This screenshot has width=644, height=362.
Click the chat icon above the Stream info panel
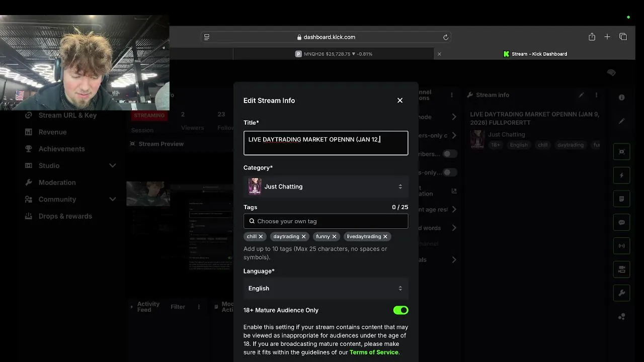coord(611,73)
